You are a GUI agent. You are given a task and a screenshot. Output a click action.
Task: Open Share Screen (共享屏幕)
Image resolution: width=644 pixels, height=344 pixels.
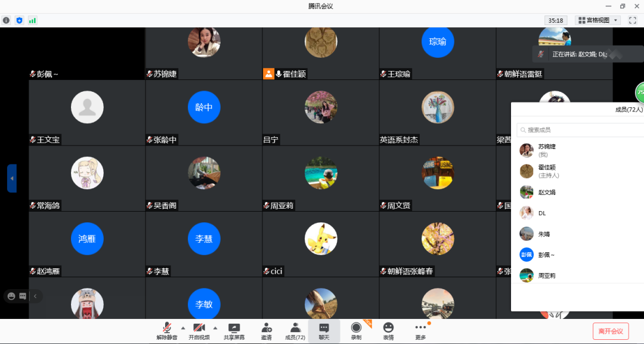coord(234,331)
